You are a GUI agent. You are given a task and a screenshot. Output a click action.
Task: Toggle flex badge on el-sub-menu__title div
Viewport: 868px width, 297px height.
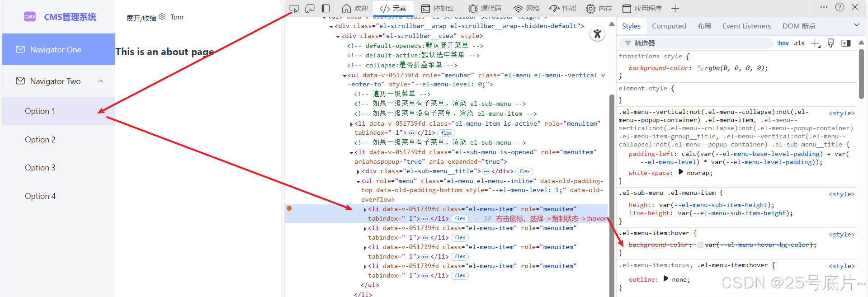click(524, 171)
